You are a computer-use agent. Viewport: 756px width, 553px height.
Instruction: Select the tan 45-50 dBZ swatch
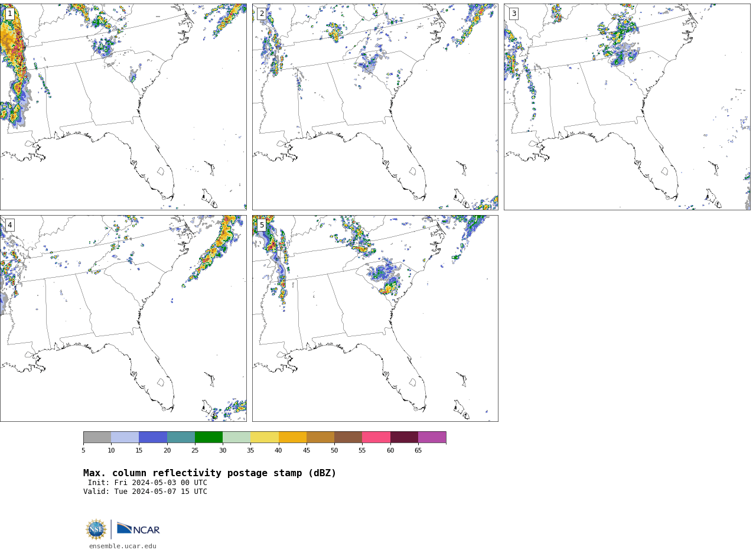320,437
